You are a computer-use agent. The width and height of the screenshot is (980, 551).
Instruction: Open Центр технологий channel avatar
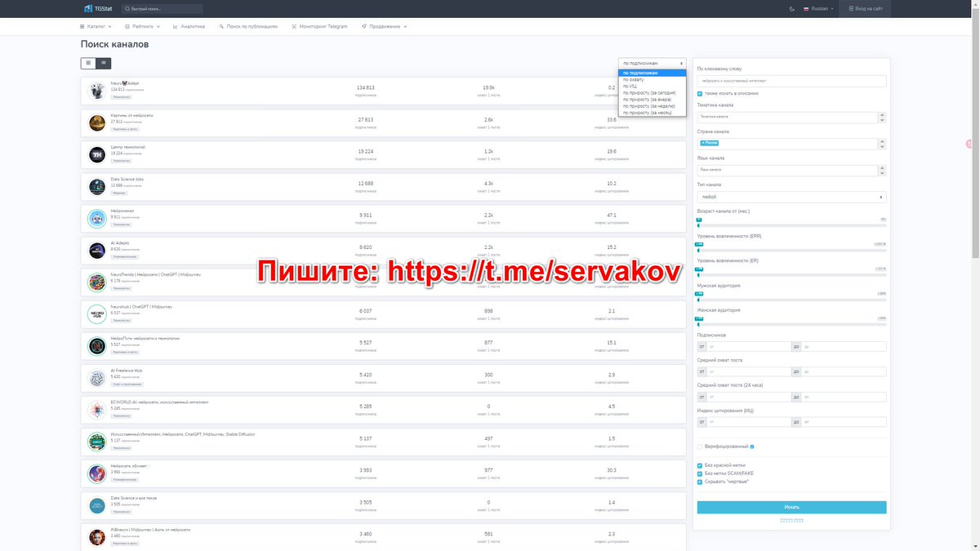(x=97, y=155)
